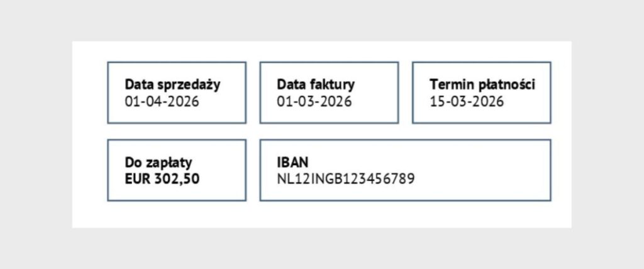
Task: Click the Termin płatności label
Action: coord(482,84)
